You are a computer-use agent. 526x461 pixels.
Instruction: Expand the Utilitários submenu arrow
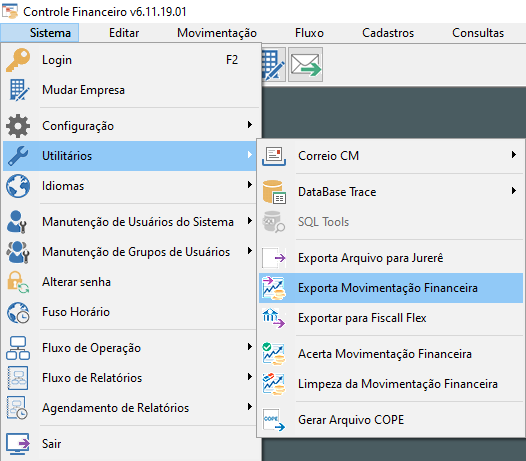pos(250,155)
